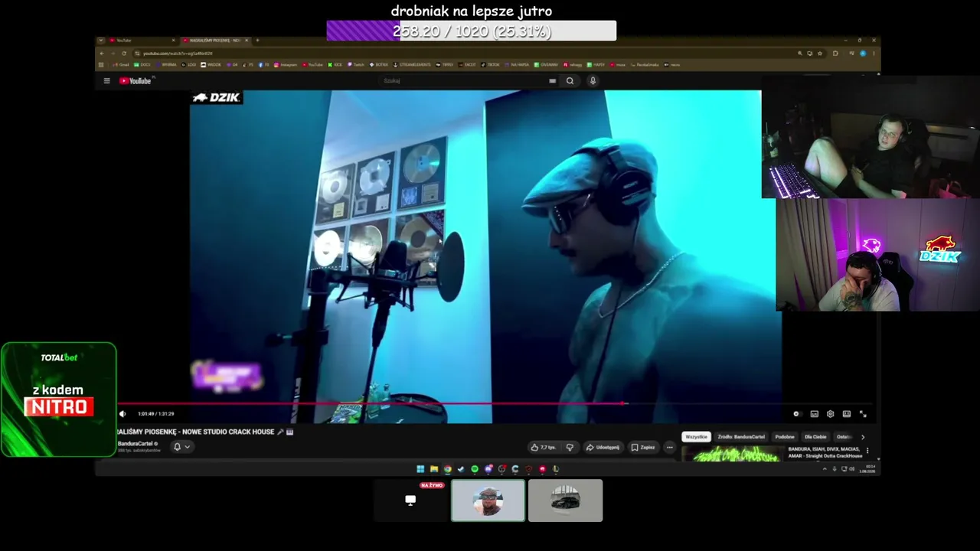Go back in the browser

(102, 53)
